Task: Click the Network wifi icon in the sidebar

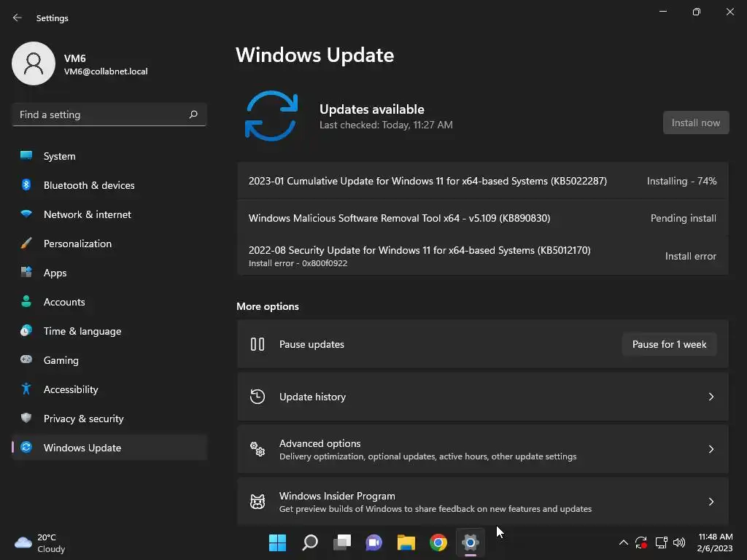Action: pyautogui.click(x=26, y=214)
